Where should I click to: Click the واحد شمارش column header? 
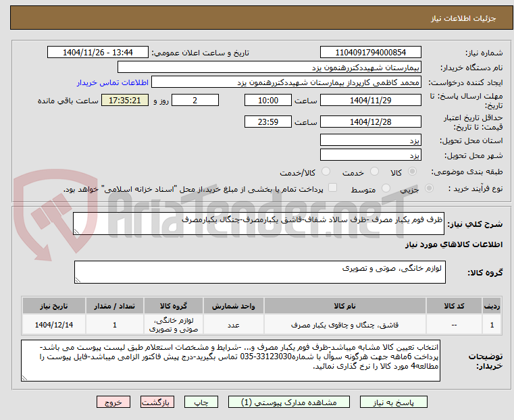click(x=234, y=306)
